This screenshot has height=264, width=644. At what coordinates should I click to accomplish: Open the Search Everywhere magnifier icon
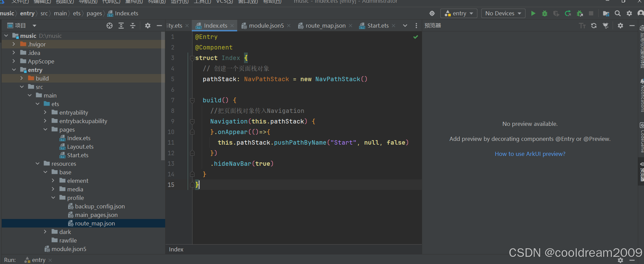click(618, 13)
